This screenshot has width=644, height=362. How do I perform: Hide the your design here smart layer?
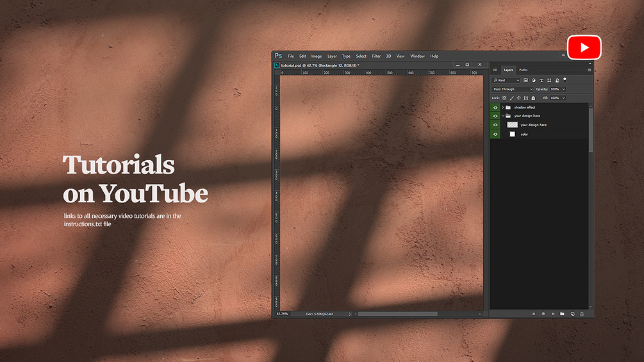[495, 125]
